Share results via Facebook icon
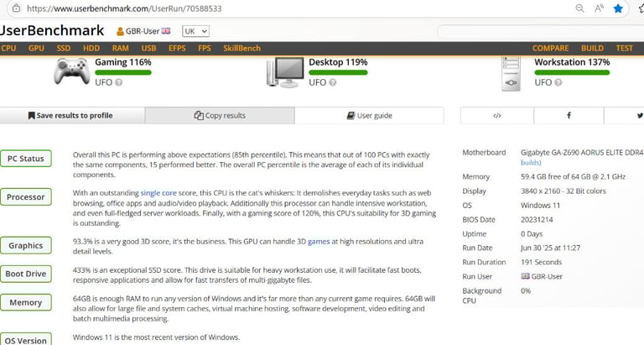 pos(569,116)
